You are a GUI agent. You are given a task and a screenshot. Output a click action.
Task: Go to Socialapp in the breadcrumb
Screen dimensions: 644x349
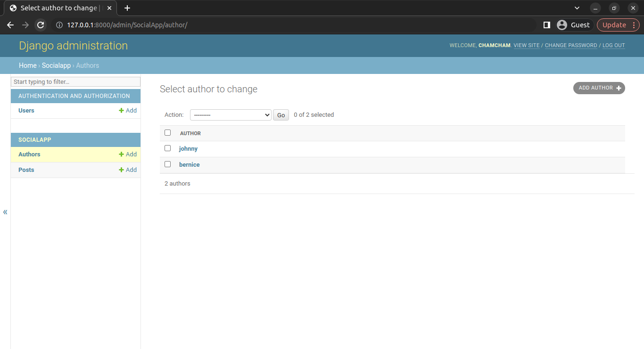click(x=56, y=65)
